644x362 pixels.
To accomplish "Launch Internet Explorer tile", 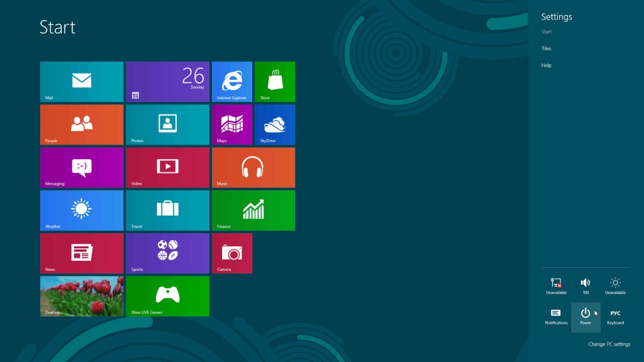I will coord(231,82).
